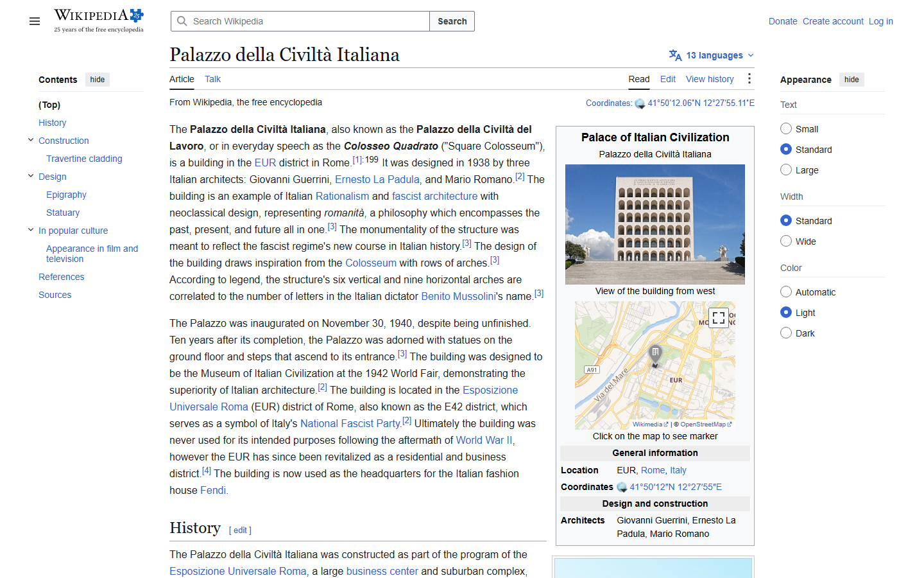Click Create account link

click(833, 21)
